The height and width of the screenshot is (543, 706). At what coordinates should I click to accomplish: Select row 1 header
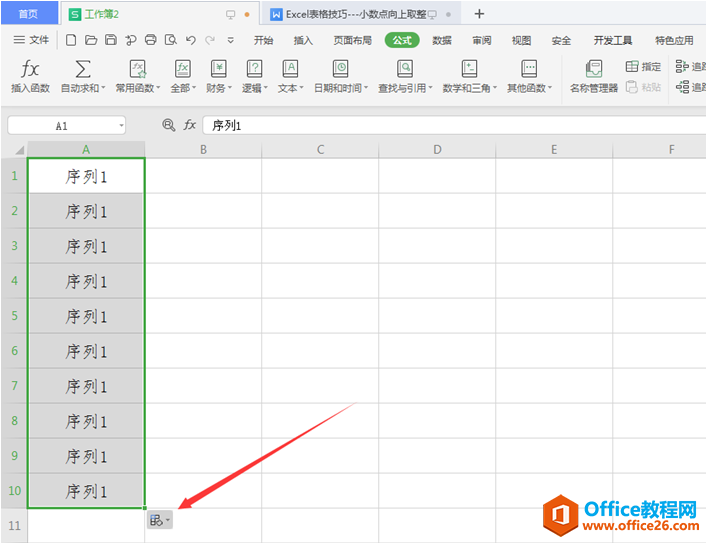pyautogui.click(x=14, y=176)
